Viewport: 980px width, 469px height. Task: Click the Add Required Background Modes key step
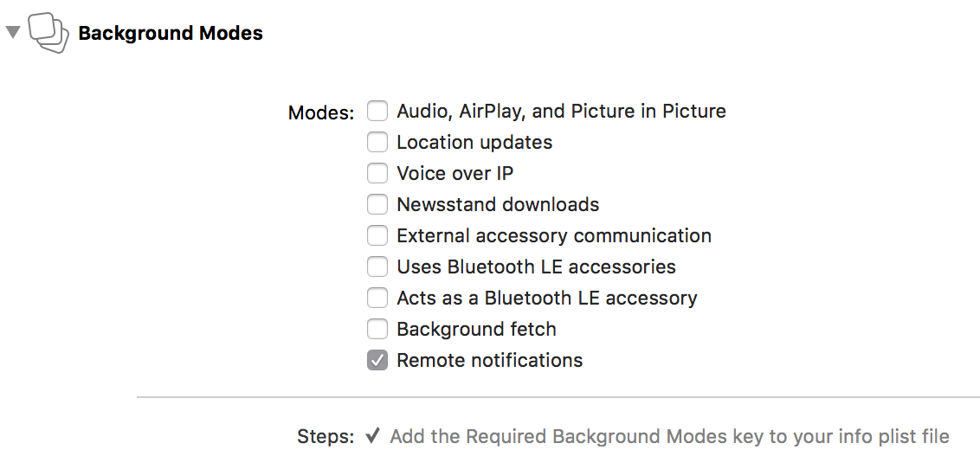click(x=669, y=436)
